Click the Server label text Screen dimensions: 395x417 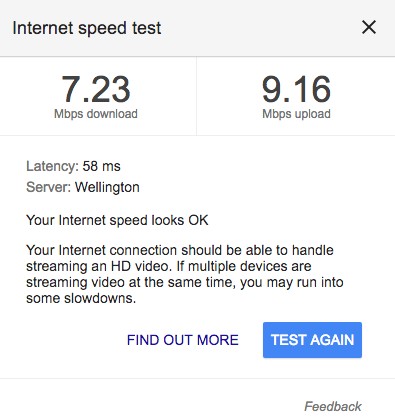tap(48, 187)
